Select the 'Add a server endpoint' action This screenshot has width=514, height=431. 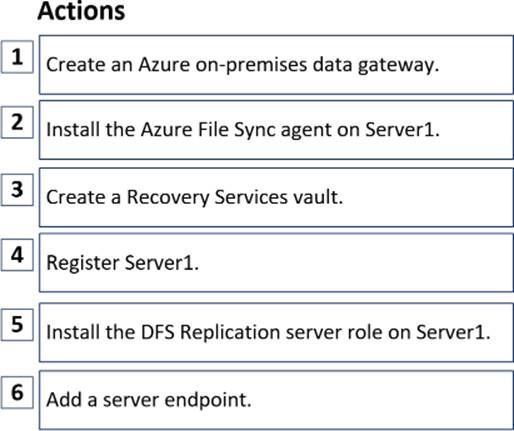[276, 400]
